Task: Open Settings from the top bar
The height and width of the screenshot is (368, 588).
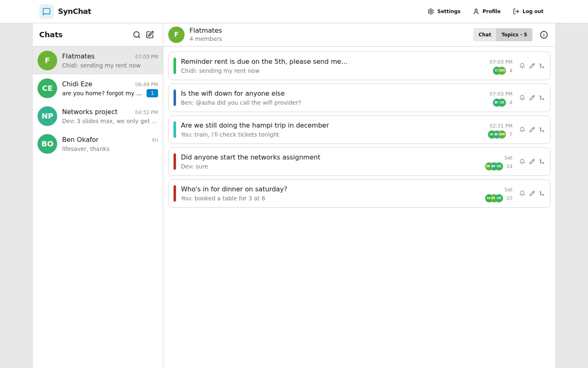Action: [x=444, y=11]
